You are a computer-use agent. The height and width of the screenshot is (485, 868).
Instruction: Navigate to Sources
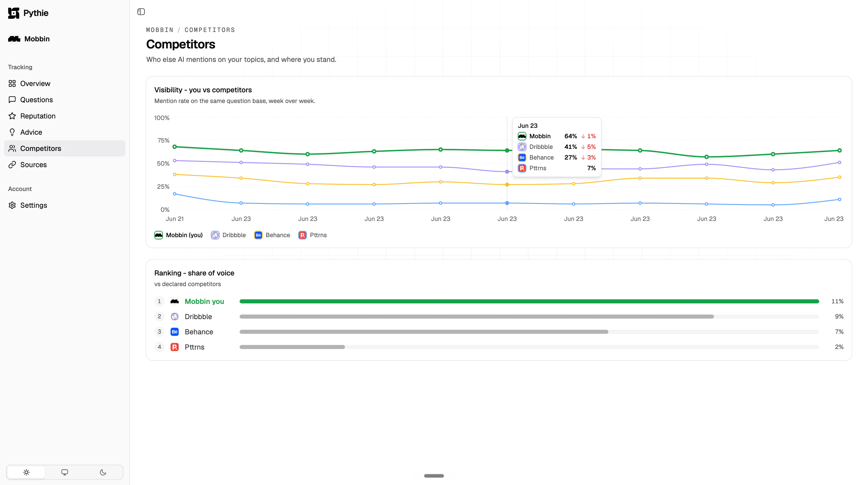65,165
